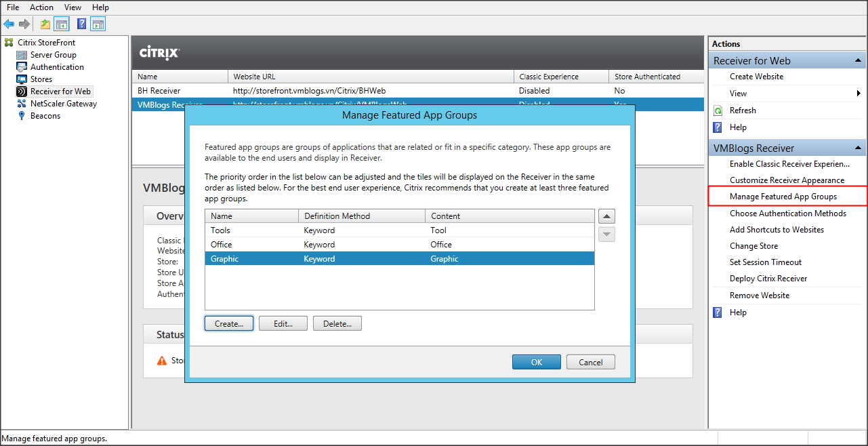Click the Beacons icon in tree
The height and width of the screenshot is (446, 868).
click(22, 116)
